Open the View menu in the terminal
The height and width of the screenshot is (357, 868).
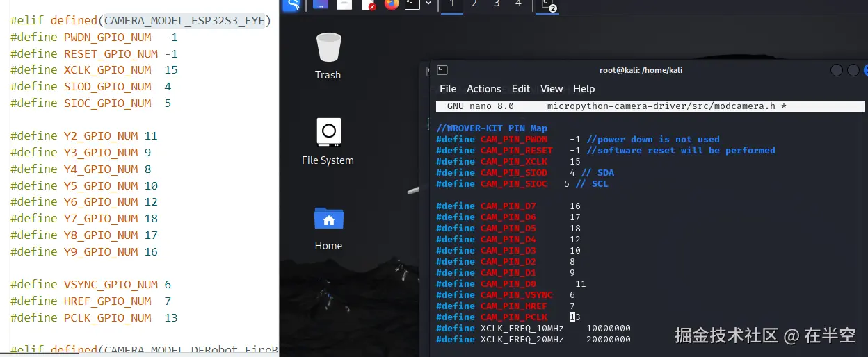click(552, 89)
